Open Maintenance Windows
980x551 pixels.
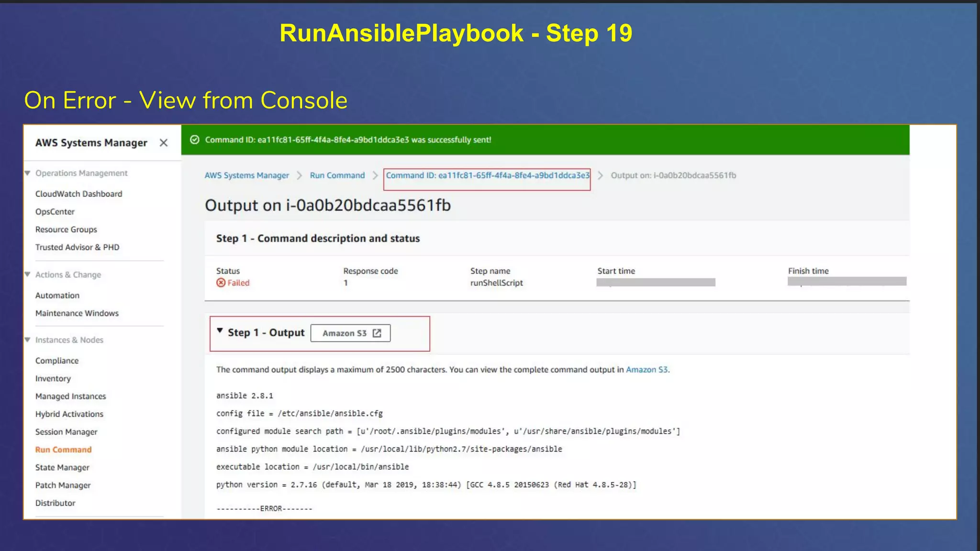click(x=77, y=313)
